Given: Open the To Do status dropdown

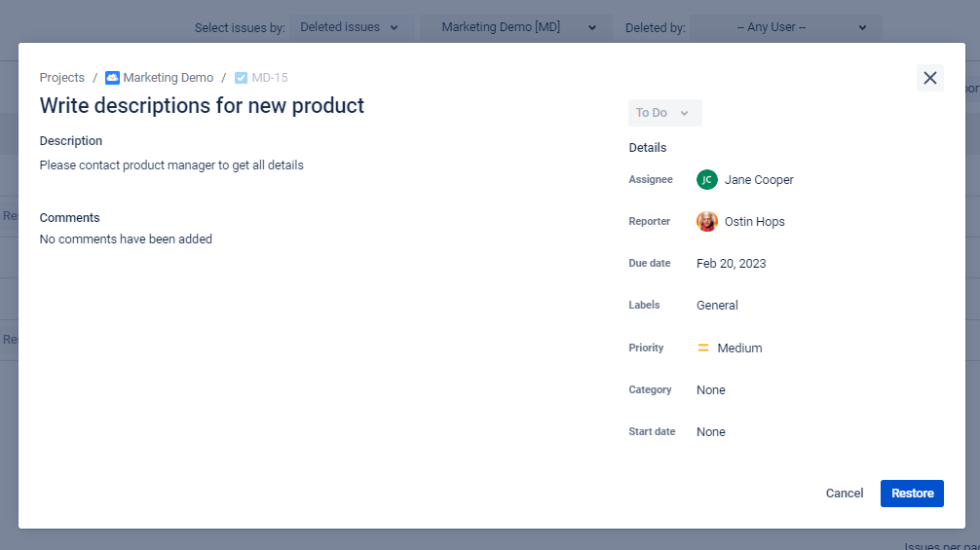Looking at the screenshot, I should [664, 113].
